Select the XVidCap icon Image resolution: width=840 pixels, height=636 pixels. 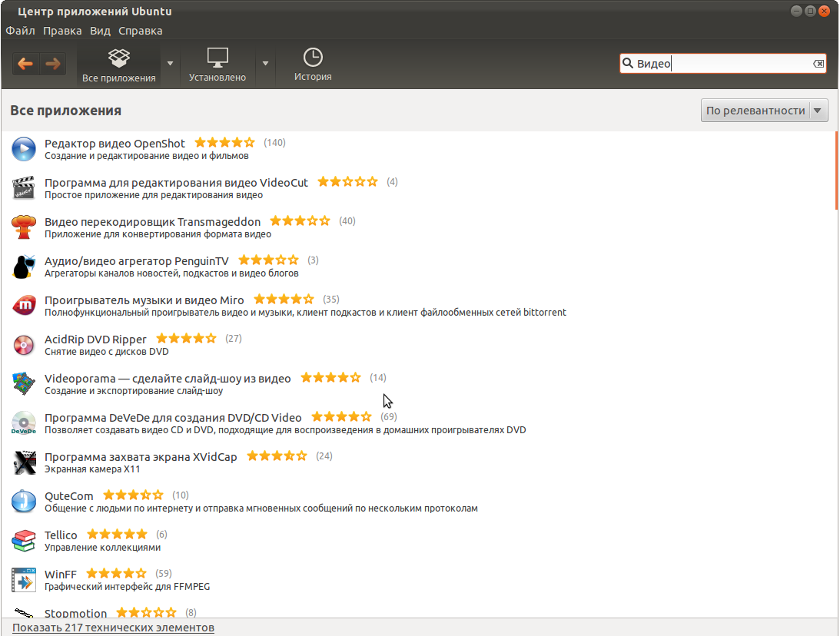click(x=24, y=462)
